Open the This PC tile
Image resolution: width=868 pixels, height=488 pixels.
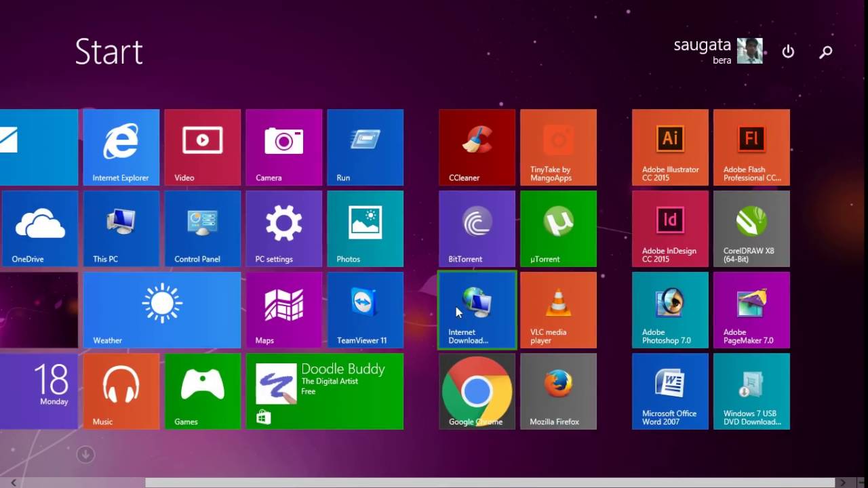(x=121, y=228)
